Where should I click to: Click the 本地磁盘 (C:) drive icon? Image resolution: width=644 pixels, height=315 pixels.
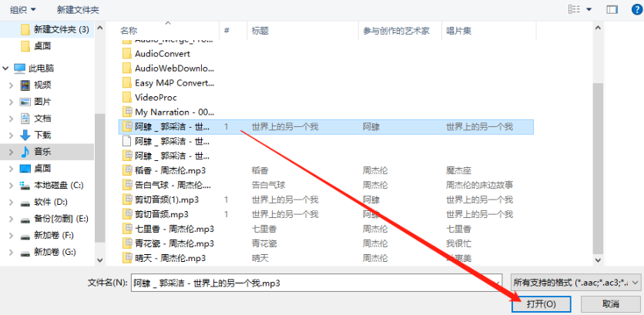coord(25,186)
